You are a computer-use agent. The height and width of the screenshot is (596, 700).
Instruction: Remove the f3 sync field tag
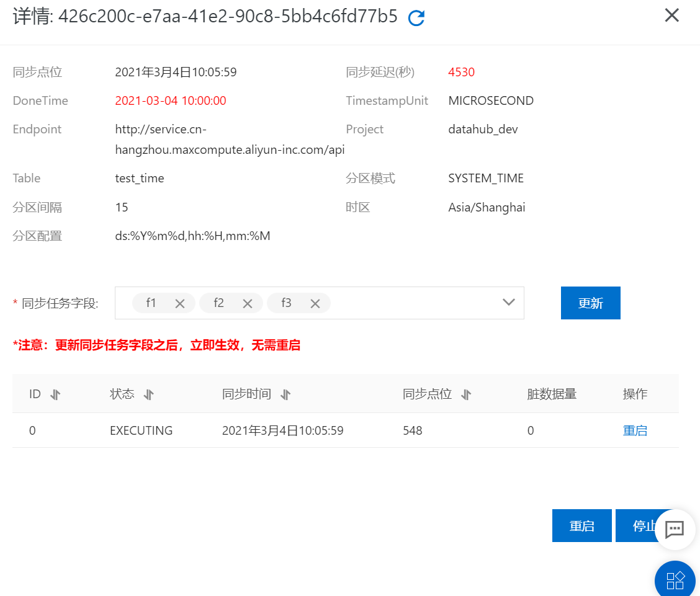coord(315,303)
